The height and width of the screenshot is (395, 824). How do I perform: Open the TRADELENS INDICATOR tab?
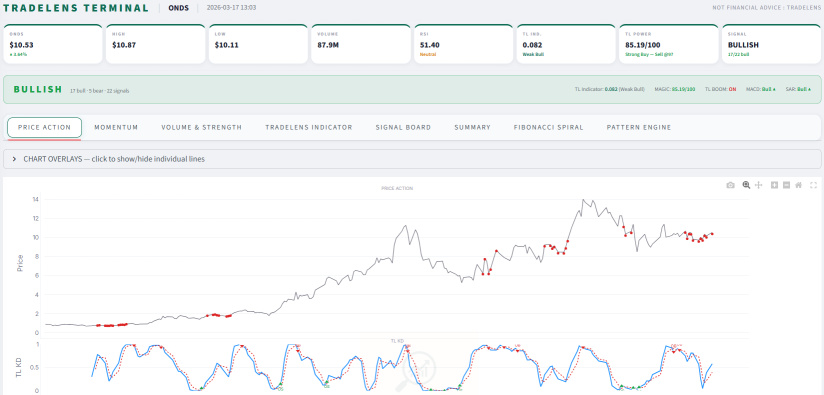click(308, 128)
